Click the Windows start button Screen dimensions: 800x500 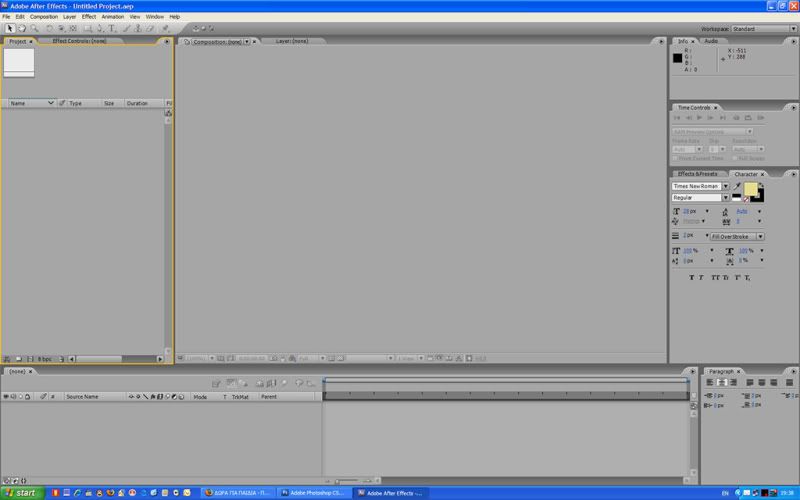point(22,493)
